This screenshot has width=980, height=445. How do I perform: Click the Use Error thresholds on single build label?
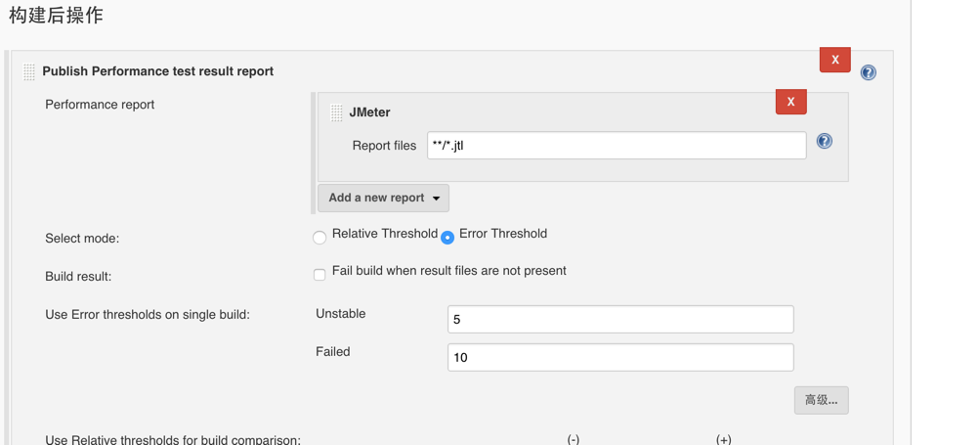[148, 314]
